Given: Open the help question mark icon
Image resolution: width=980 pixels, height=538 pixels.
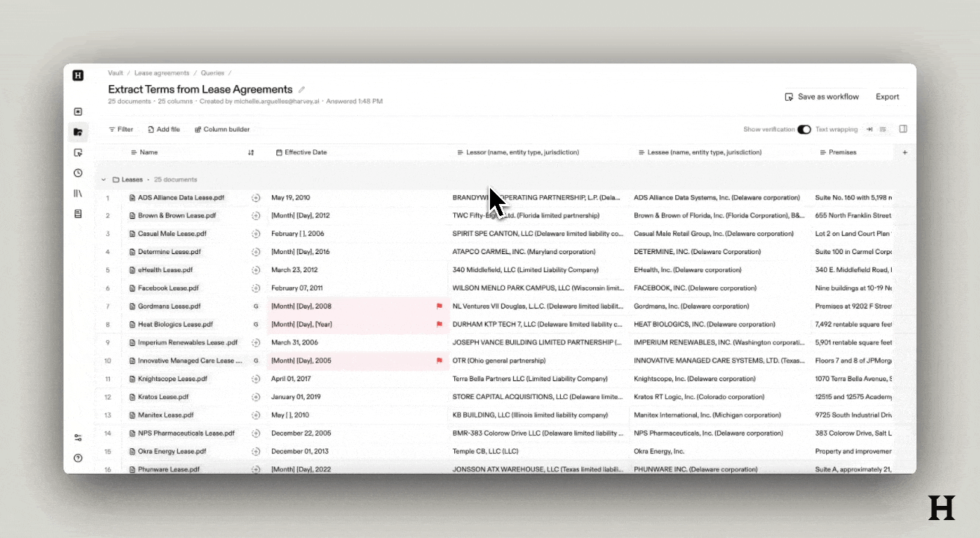Looking at the screenshot, I should [x=78, y=458].
